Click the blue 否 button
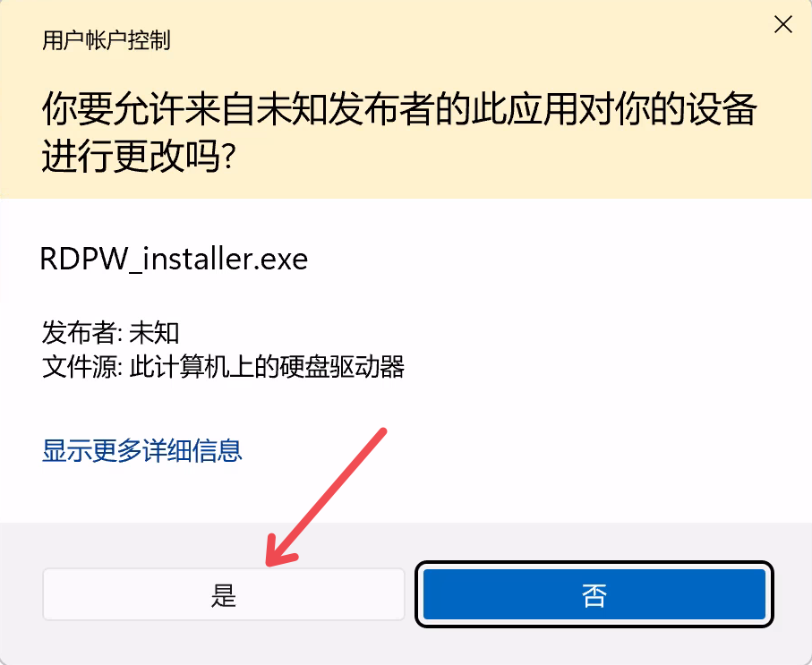Image resolution: width=812 pixels, height=665 pixels. pos(594,594)
